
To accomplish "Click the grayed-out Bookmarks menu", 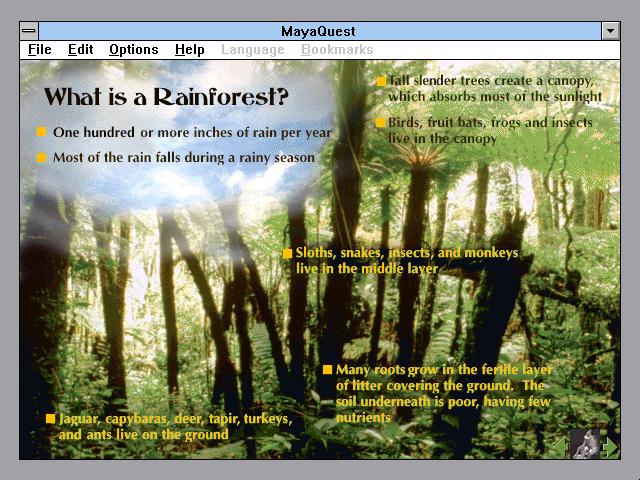I will point(337,50).
